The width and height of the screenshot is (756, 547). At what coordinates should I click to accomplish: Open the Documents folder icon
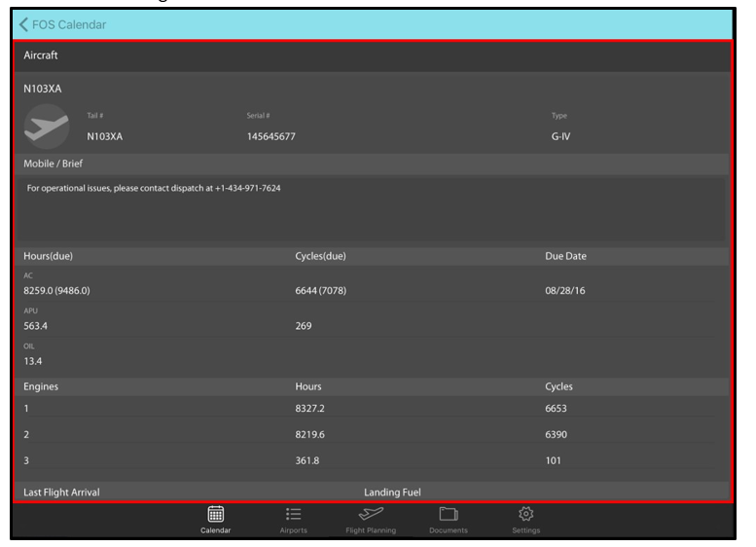pos(448,514)
